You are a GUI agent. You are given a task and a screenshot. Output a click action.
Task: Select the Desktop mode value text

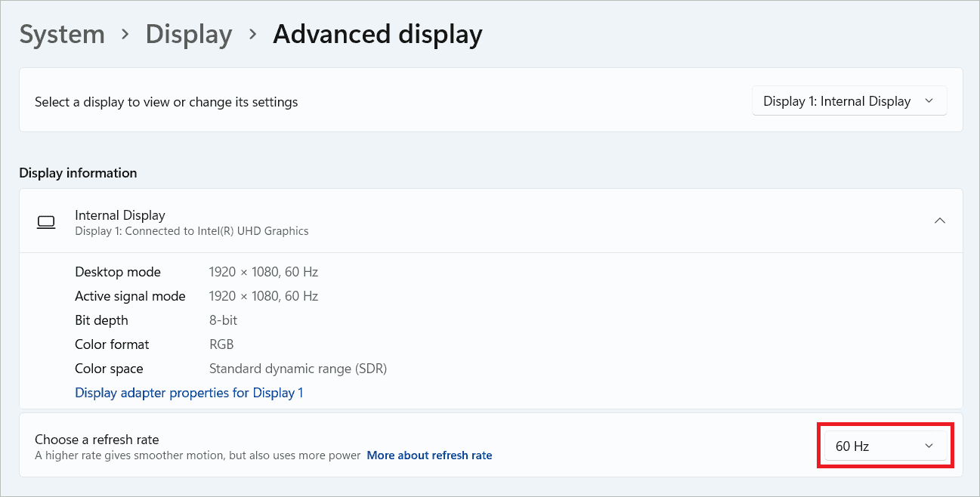pos(263,271)
